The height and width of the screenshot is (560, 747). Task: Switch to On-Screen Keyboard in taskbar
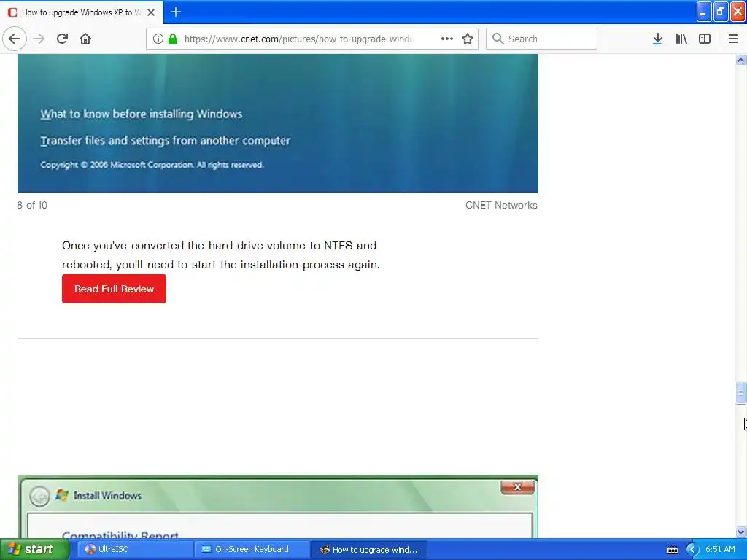(x=252, y=549)
